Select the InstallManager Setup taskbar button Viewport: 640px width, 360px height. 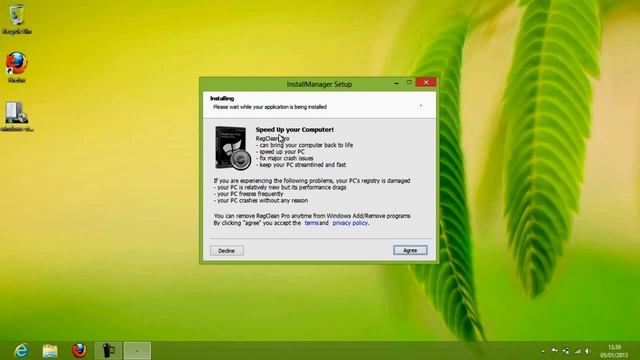click(137, 351)
